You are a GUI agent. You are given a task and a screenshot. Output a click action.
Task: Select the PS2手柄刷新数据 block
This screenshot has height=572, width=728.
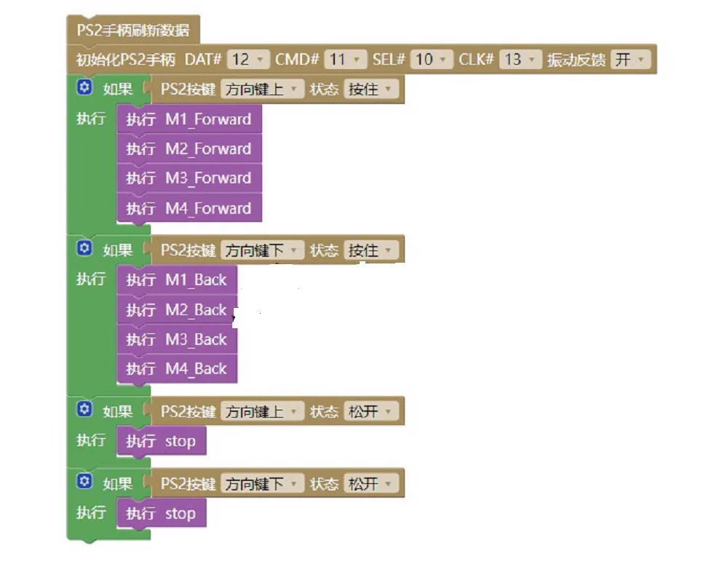(133, 30)
